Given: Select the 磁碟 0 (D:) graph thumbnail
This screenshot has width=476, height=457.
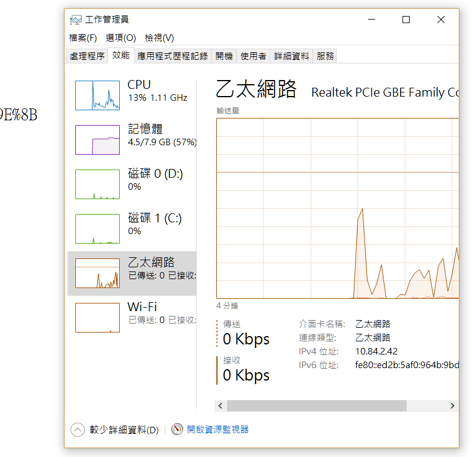Looking at the screenshot, I should tap(97, 184).
